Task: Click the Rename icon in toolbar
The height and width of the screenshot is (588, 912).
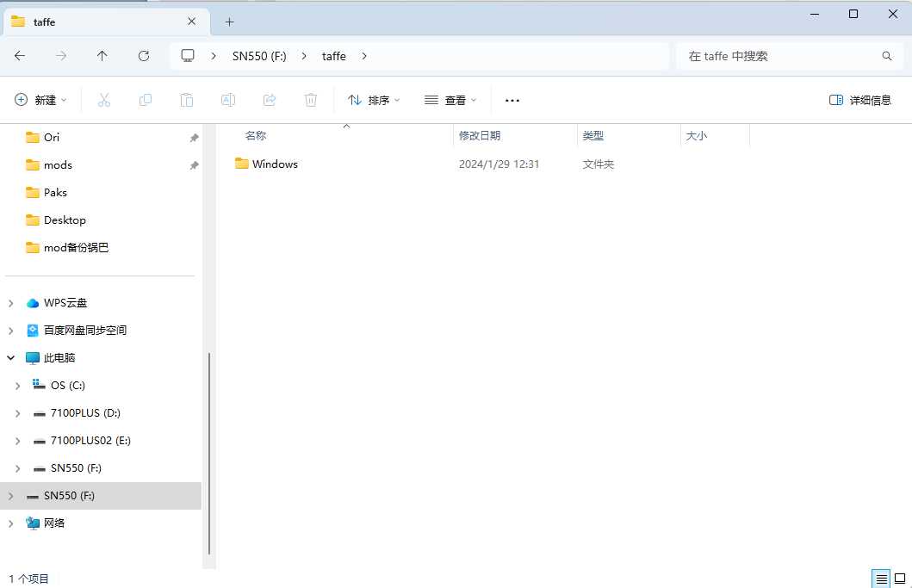Action: pyautogui.click(x=228, y=100)
